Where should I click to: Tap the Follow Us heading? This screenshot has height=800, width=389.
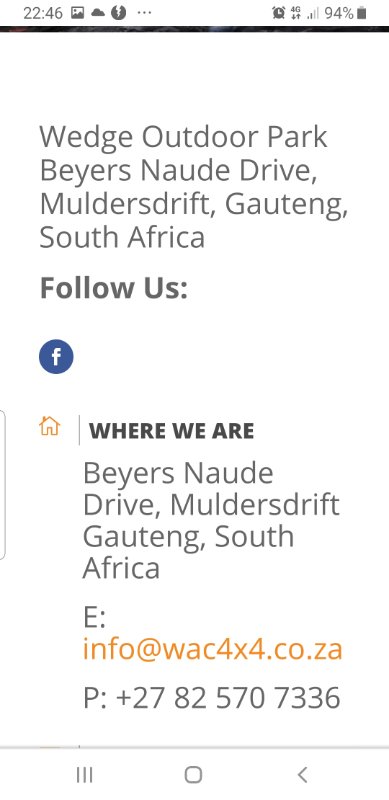113,287
